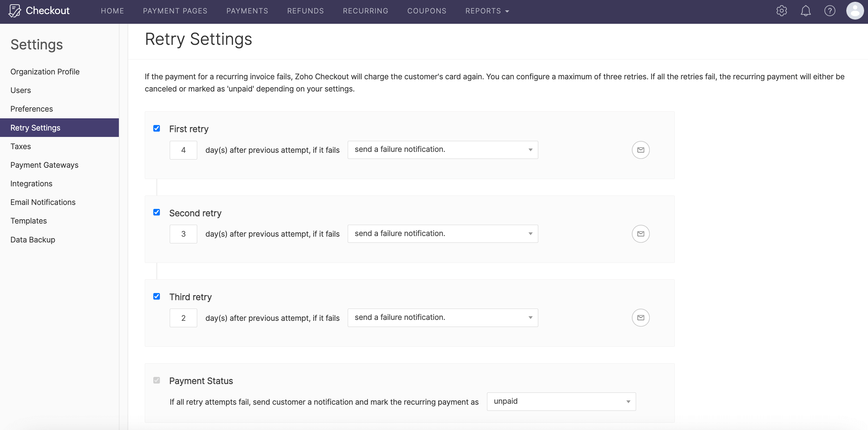Expand the unpaid payment status dropdown

click(561, 401)
